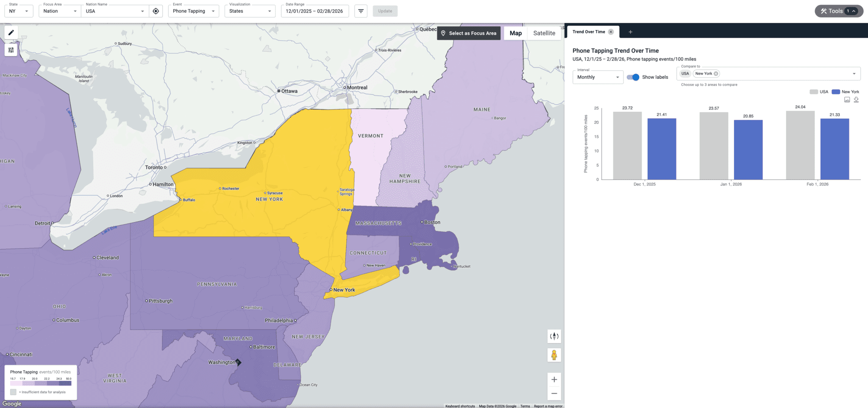This screenshot has height=408, width=868.
Task: Close the Trend Over Time tab
Action: [611, 32]
